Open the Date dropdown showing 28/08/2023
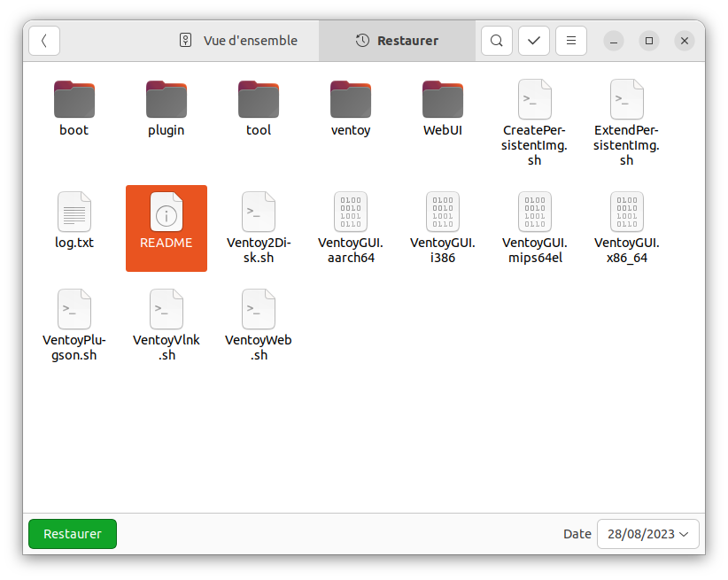The height and width of the screenshot is (580, 728). pyautogui.click(x=647, y=534)
